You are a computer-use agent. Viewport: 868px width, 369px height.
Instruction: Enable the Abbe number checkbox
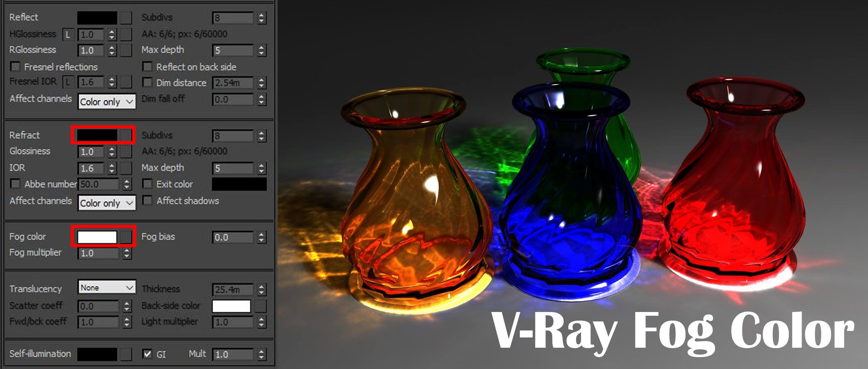tap(15, 184)
